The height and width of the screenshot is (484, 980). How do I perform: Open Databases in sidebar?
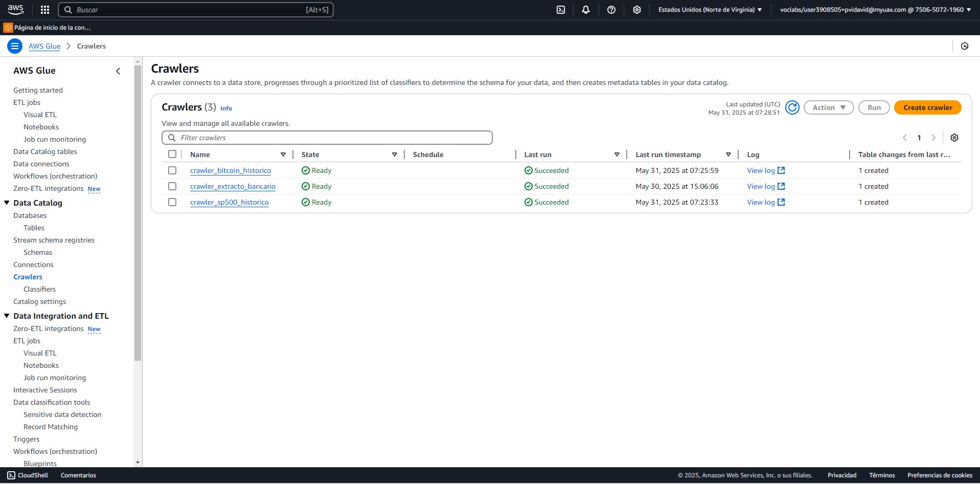coord(30,215)
